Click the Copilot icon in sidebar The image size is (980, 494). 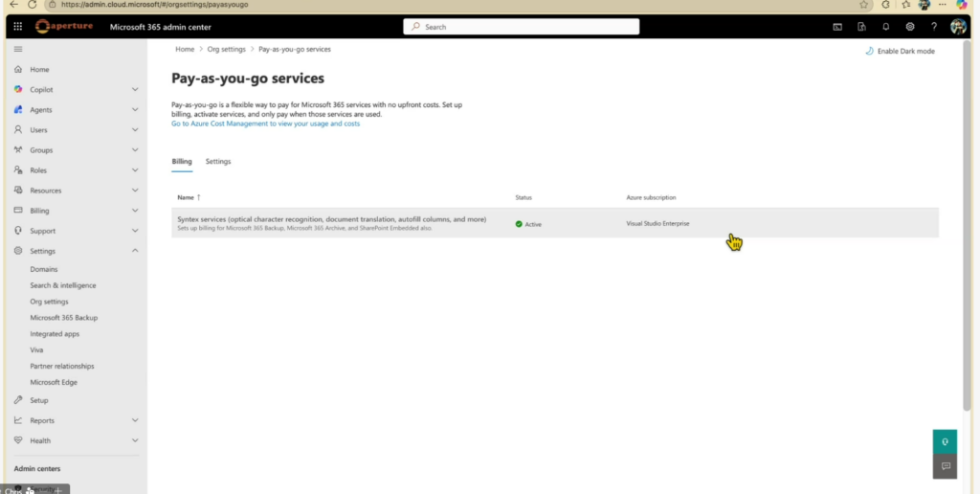coord(18,89)
